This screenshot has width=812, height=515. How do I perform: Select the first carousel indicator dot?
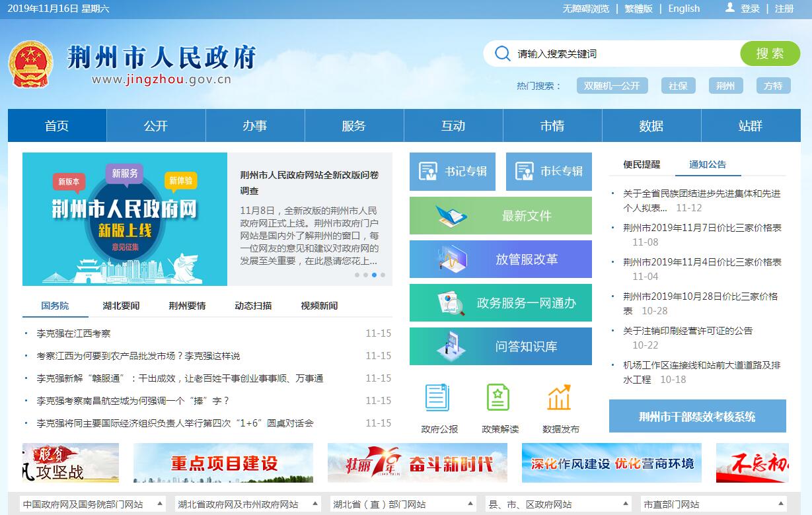tap(357, 275)
